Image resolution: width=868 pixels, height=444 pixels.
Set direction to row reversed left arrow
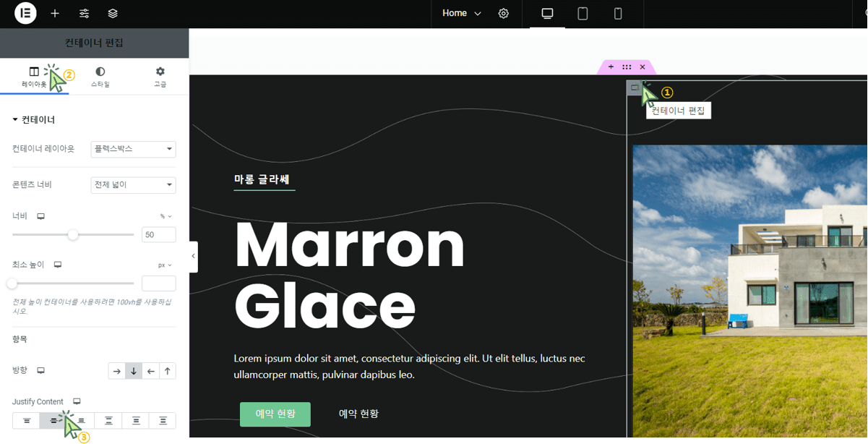click(150, 371)
